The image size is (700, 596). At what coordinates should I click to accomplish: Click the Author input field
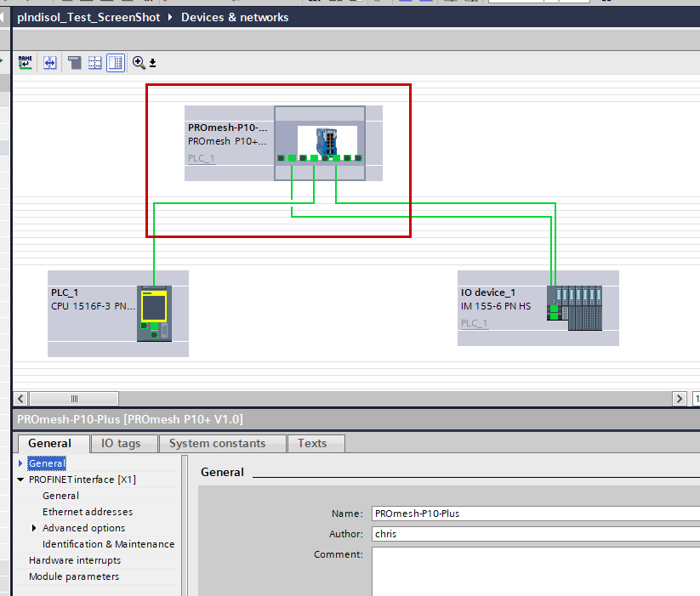(536, 534)
